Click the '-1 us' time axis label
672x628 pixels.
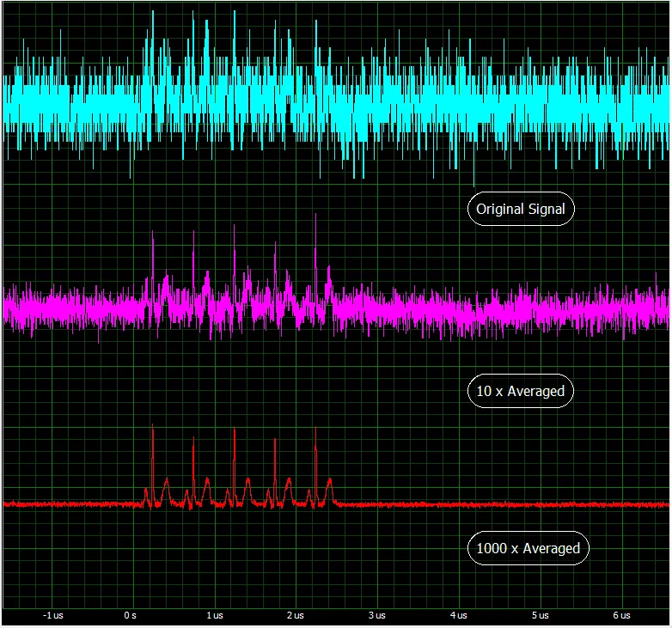(x=52, y=615)
